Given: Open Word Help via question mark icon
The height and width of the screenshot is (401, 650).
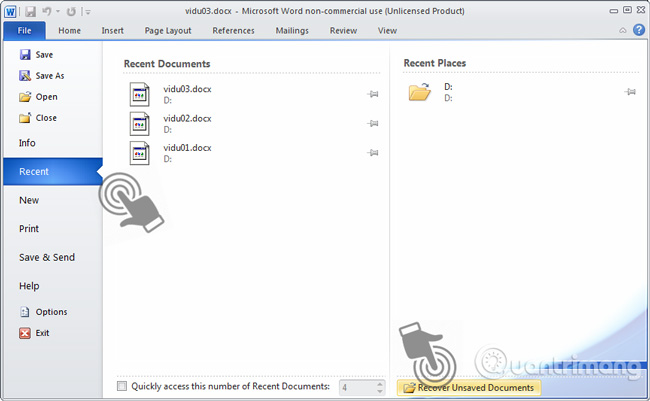Looking at the screenshot, I should click(639, 30).
